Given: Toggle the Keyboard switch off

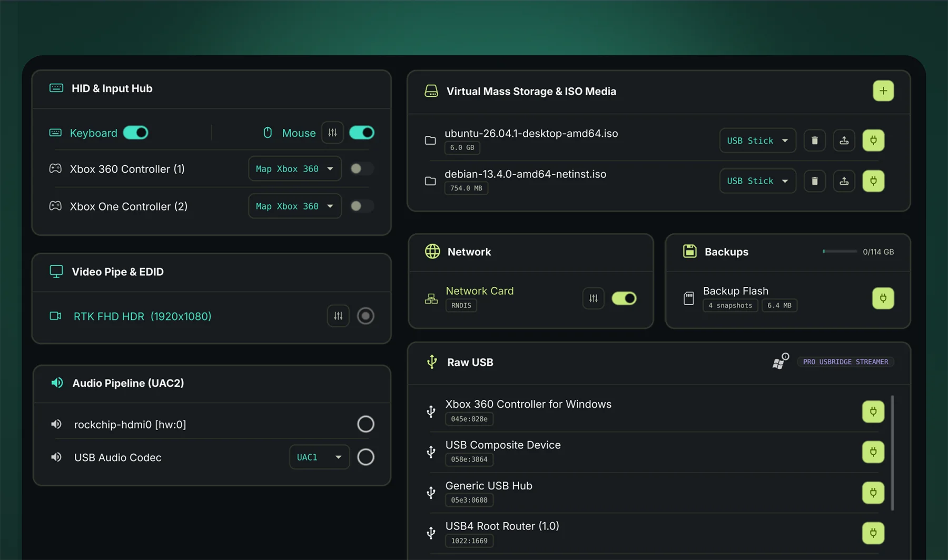Looking at the screenshot, I should pos(136,133).
